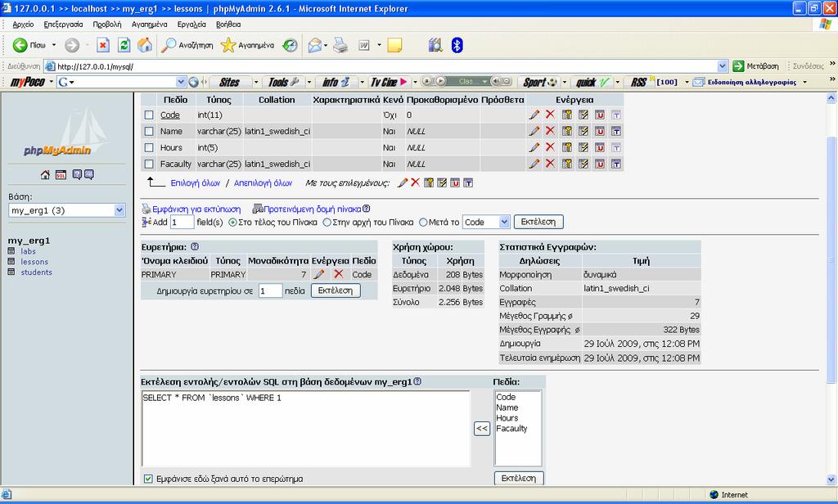Click the Print icon in the browser toolbar
The height and width of the screenshot is (504, 838).
pos(340,46)
